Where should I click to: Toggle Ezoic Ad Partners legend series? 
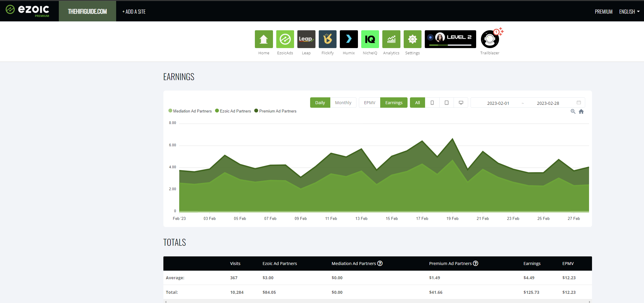tap(233, 111)
